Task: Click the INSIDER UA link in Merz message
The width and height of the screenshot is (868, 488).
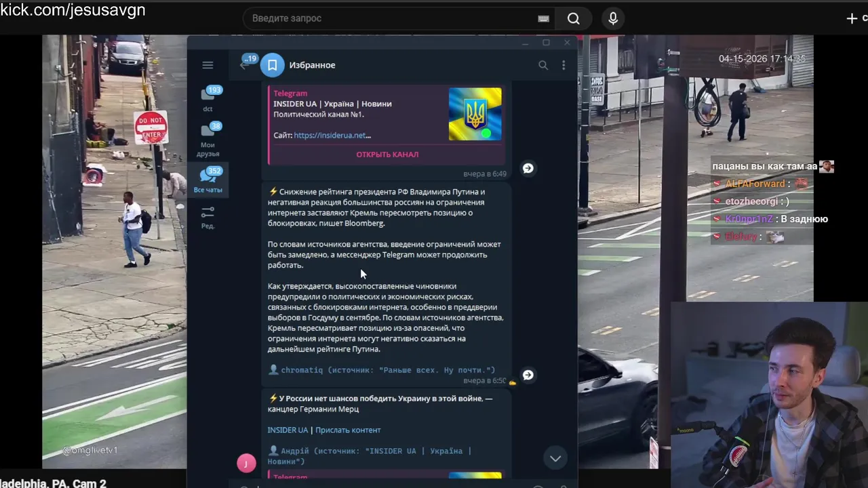Action: click(x=288, y=430)
